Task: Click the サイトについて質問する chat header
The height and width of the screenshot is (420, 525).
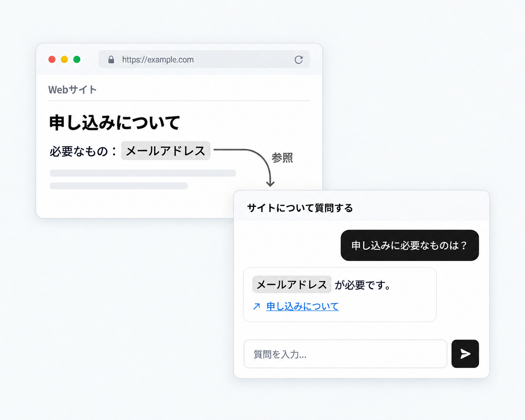Action: pyautogui.click(x=300, y=208)
